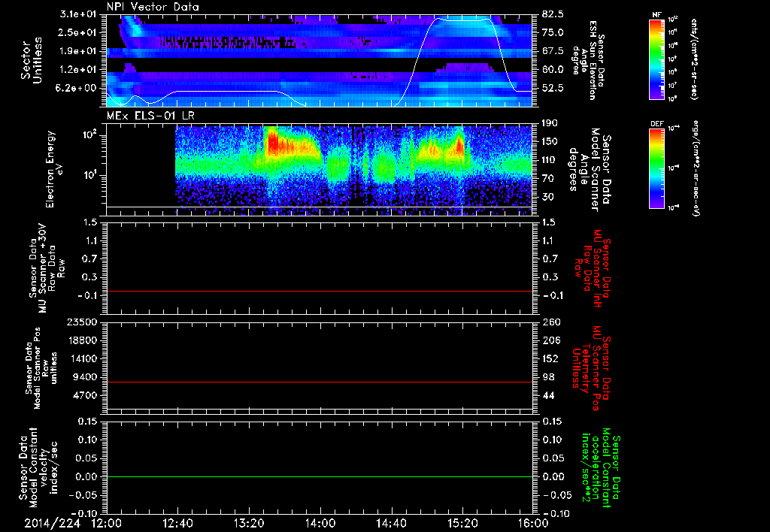Click the green velocity line in bottom panel
This screenshot has height=532, width=770.
320,476
